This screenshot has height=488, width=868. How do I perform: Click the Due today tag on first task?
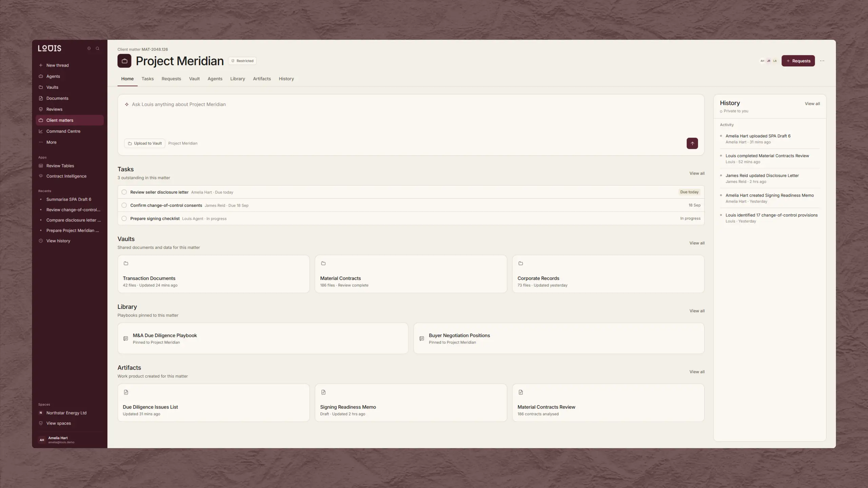pos(689,192)
